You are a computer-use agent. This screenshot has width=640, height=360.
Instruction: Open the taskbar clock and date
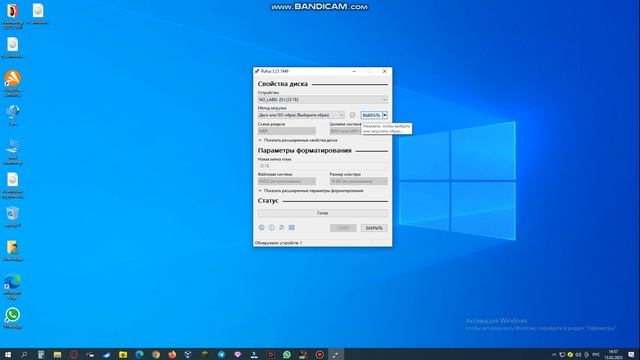(x=613, y=354)
